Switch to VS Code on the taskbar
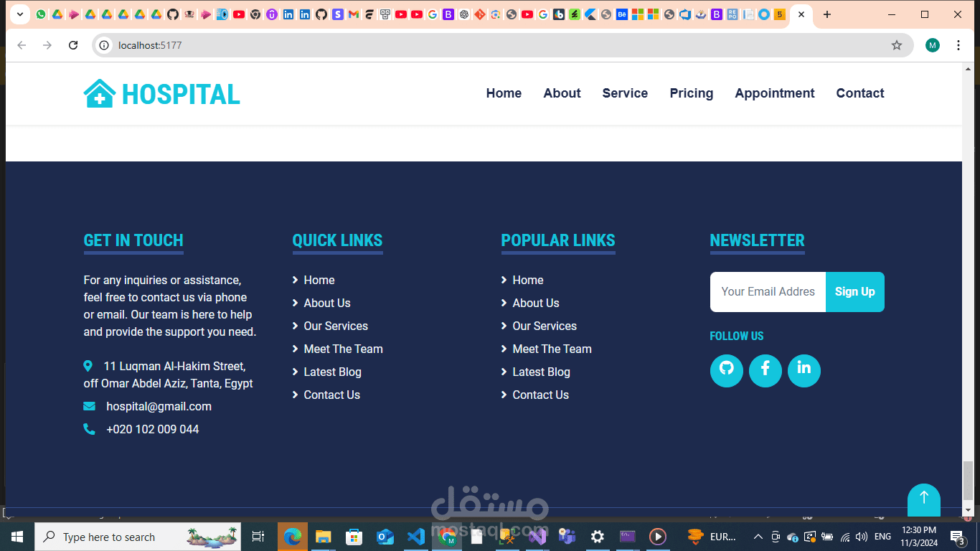The width and height of the screenshot is (980, 551). pyautogui.click(x=416, y=537)
